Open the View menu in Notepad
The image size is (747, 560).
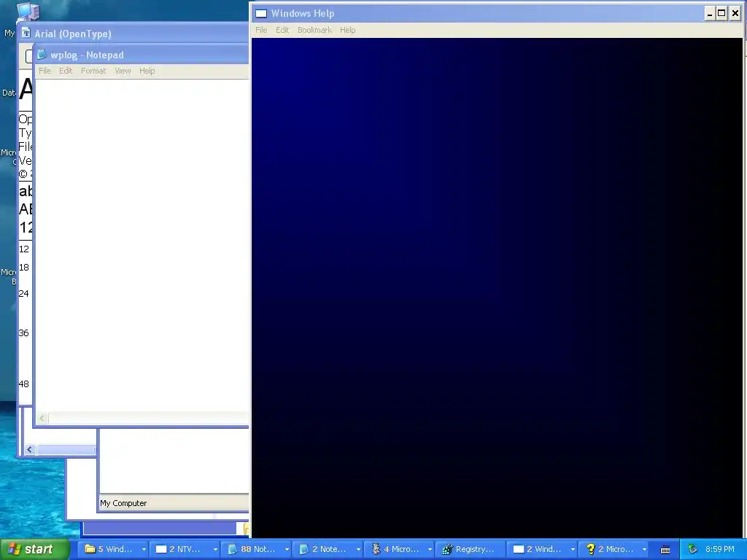coord(123,71)
